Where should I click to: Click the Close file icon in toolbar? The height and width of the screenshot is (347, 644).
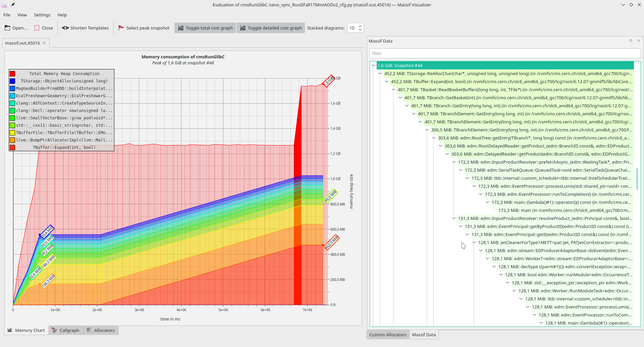tap(37, 28)
